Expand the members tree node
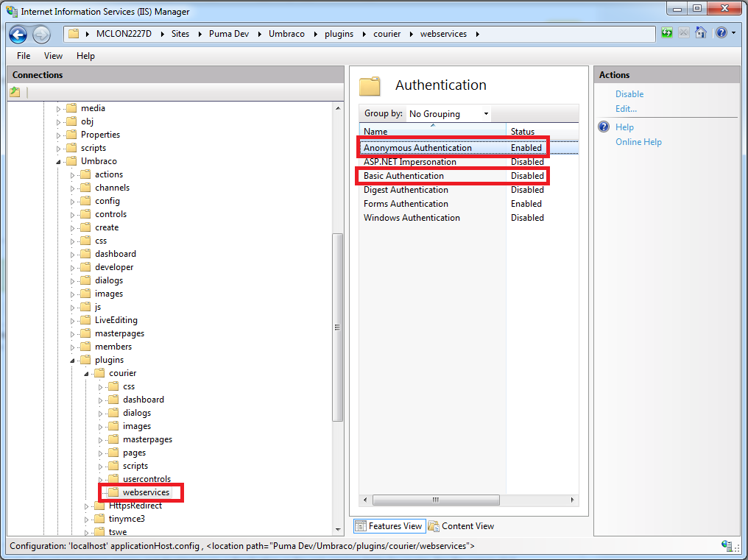Screen dimensions: 748x560 click(72, 347)
